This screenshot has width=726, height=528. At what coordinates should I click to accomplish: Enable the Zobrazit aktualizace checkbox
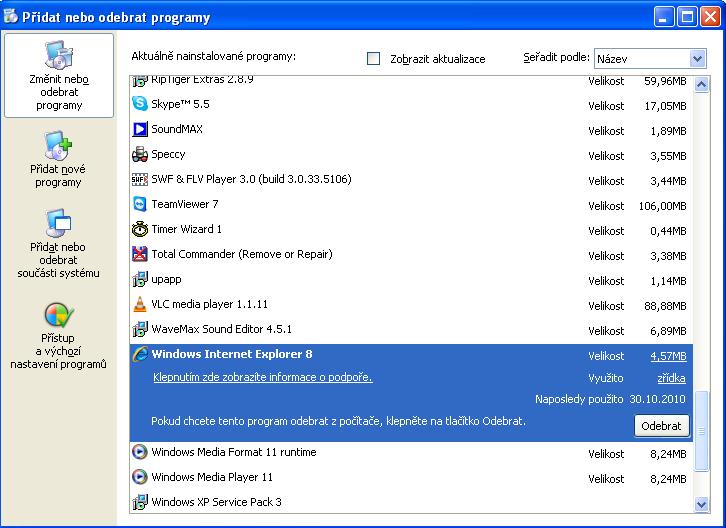[x=373, y=58]
